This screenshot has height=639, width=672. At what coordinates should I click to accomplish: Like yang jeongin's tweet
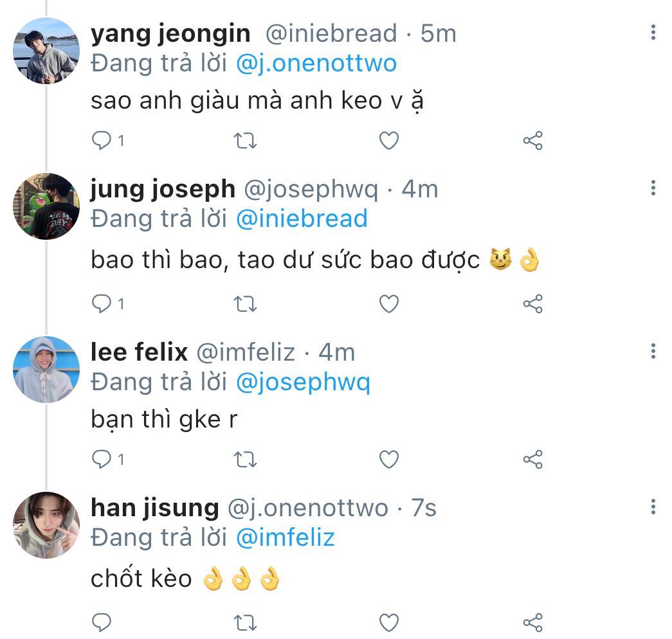pos(388,140)
